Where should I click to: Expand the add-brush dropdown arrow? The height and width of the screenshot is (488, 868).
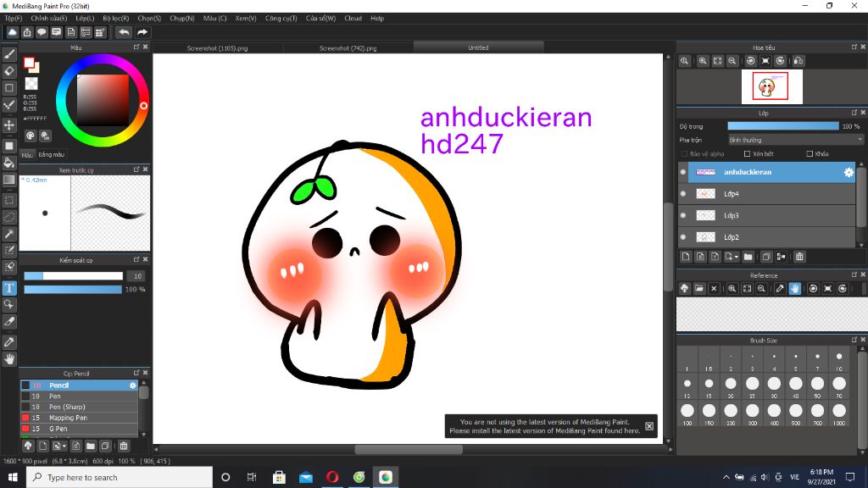pyautogui.click(x=64, y=446)
